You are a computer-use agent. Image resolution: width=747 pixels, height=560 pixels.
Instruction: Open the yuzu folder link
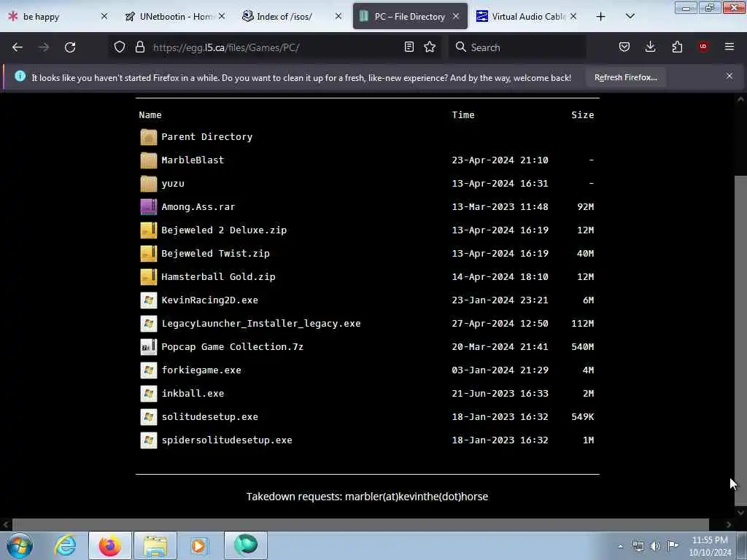point(172,183)
